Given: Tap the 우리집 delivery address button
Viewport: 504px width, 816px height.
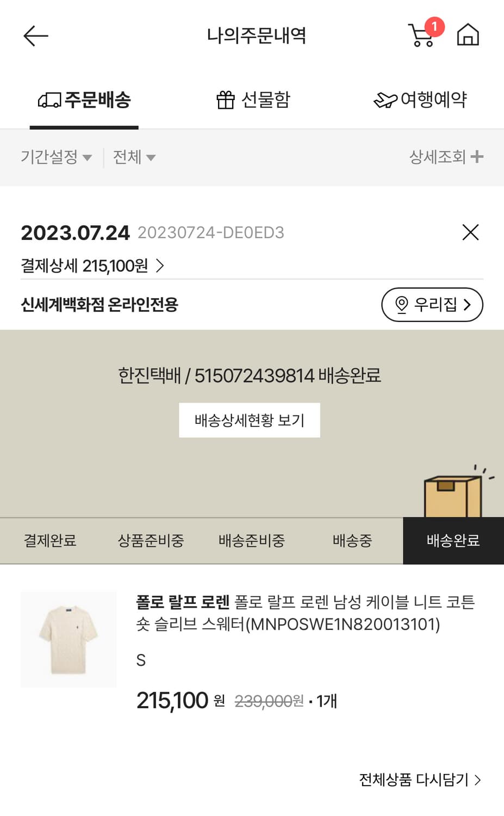Looking at the screenshot, I should point(432,305).
